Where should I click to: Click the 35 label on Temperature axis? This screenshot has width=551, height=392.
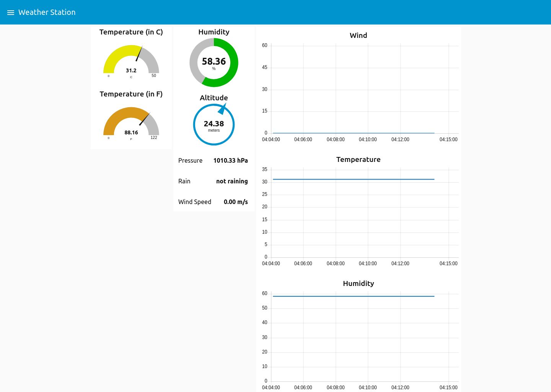[264, 169]
